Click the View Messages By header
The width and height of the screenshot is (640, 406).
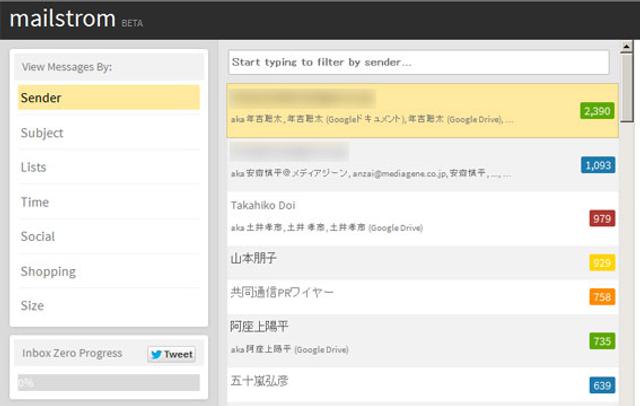[109, 67]
